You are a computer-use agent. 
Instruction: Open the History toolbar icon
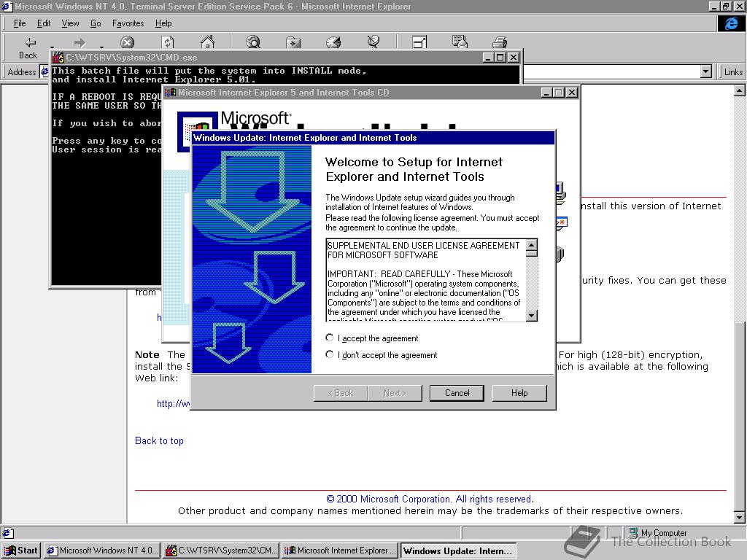pos(333,42)
